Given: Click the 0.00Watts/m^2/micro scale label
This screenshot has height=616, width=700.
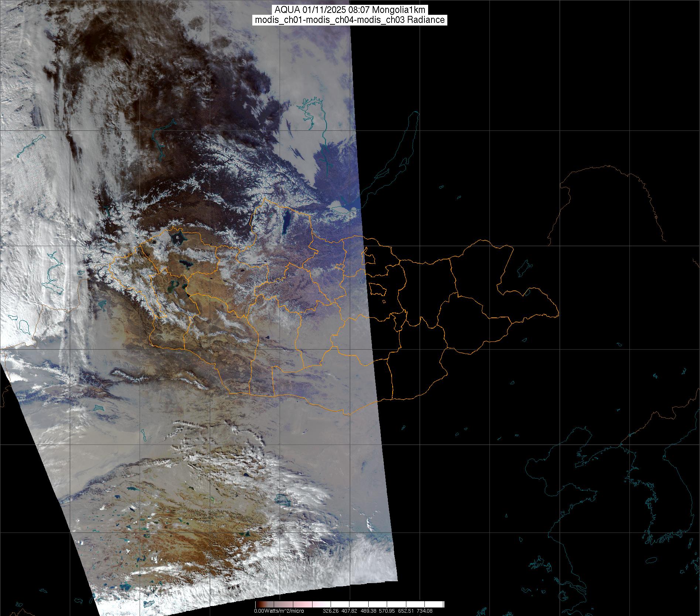Looking at the screenshot, I should click(279, 611).
